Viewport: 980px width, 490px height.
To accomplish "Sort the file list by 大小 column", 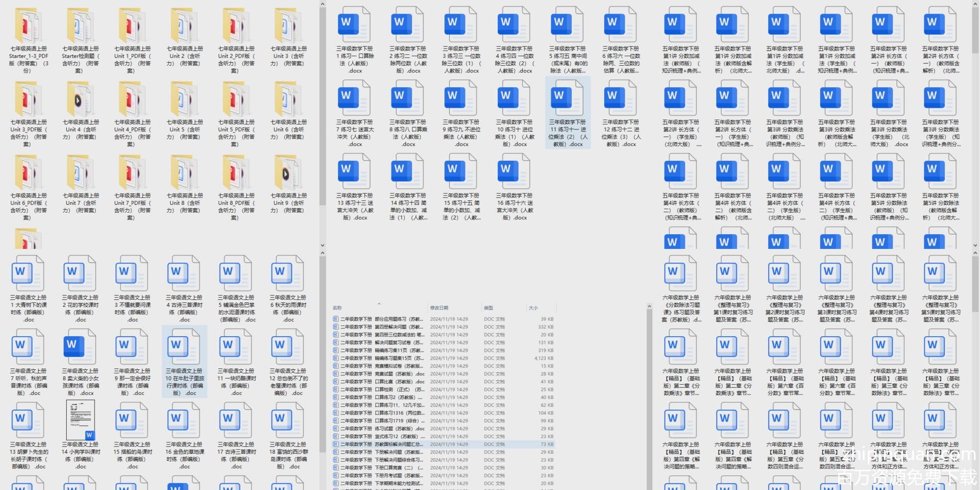I will pos(533,308).
